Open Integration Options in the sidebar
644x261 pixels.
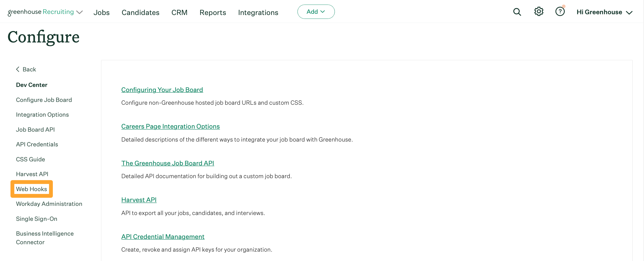(42, 115)
